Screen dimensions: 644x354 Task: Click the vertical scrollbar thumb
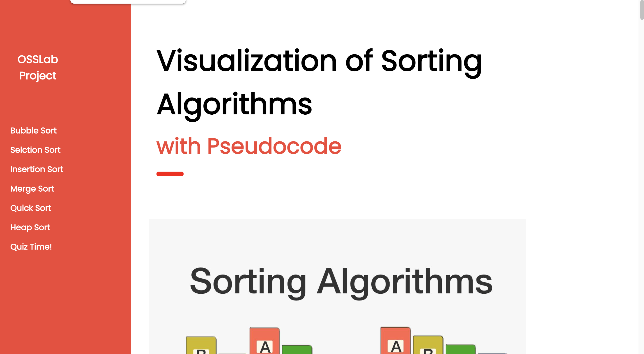click(642, 10)
